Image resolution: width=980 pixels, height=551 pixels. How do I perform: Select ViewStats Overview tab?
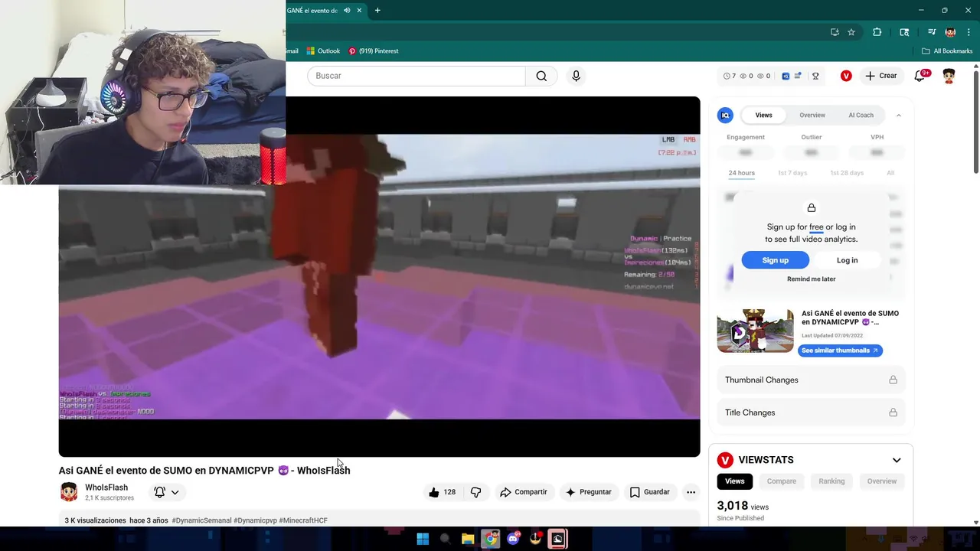(x=882, y=481)
